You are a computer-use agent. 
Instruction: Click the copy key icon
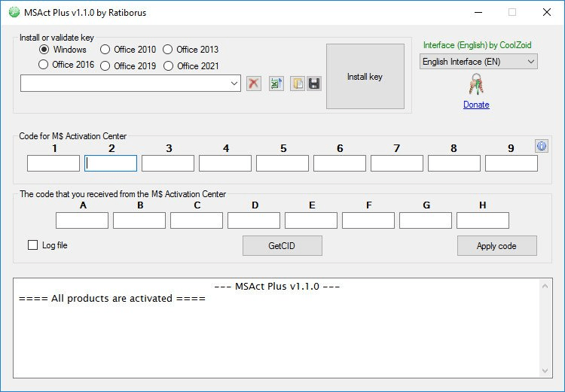[298, 84]
